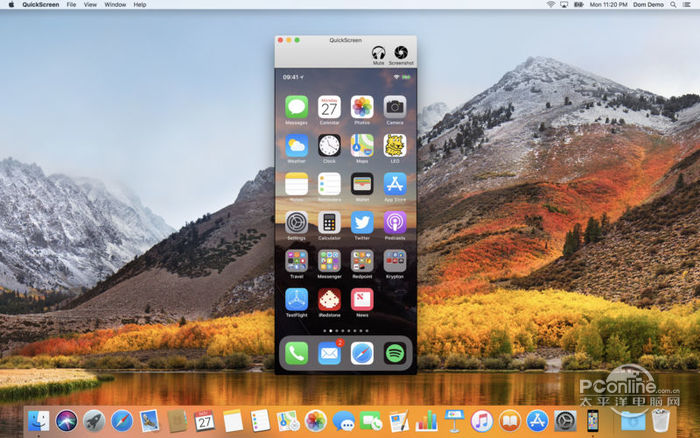Open Twitter app on the iPhone screen
Screen dimensions: 700x438
click(x=362, y=223)
